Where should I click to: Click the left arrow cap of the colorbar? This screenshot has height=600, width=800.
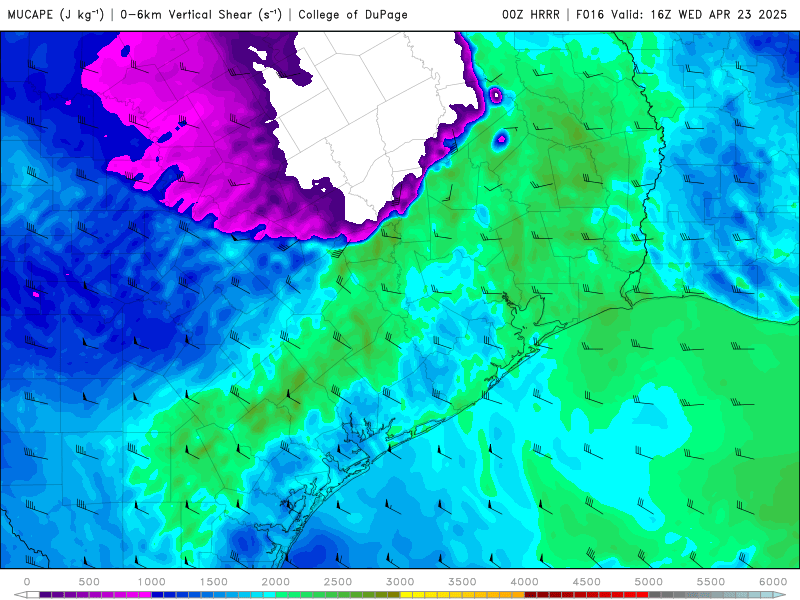pos(20,594)
